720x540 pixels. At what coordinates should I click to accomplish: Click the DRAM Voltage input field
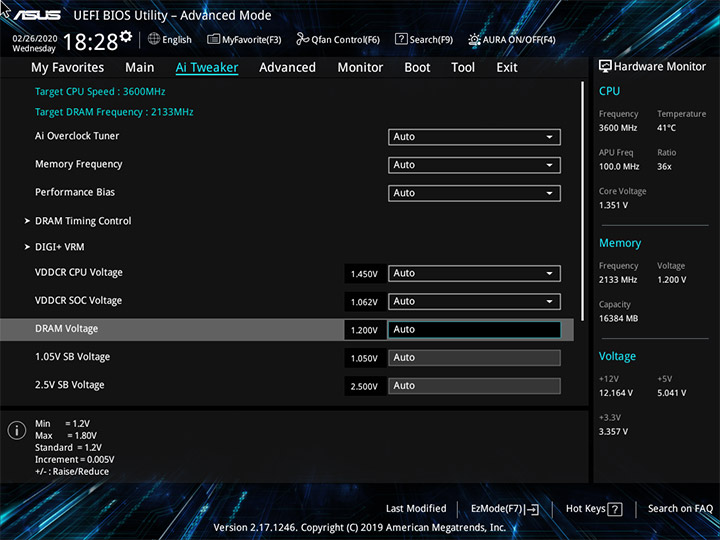pyautogui.click(x=474, y=330)
